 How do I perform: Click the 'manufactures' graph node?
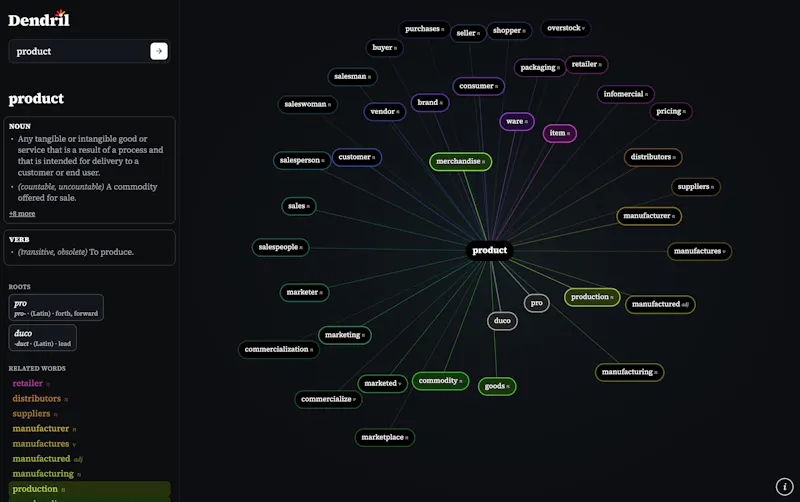699,252
